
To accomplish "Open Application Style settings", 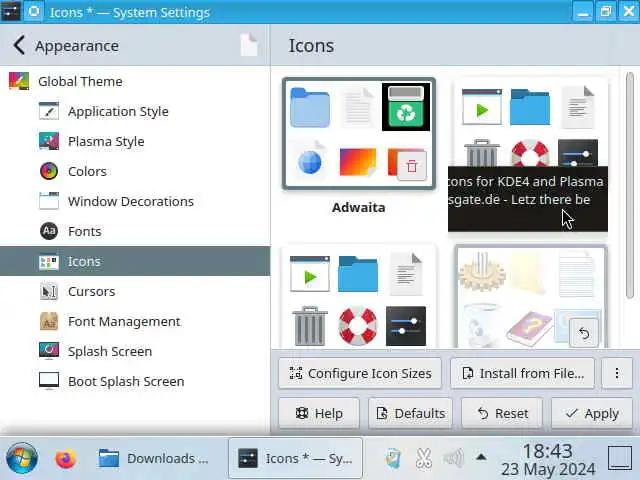I will point(135,111).
